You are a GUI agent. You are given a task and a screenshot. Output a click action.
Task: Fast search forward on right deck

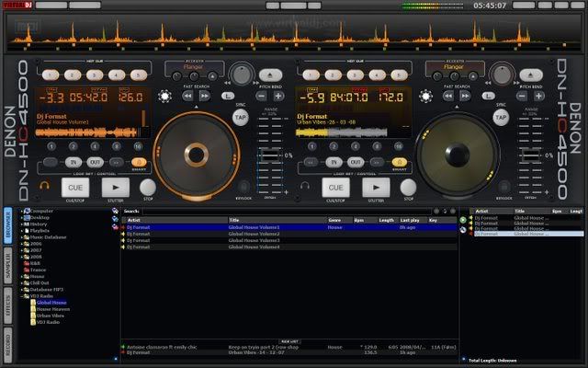[x=465, y=96]
